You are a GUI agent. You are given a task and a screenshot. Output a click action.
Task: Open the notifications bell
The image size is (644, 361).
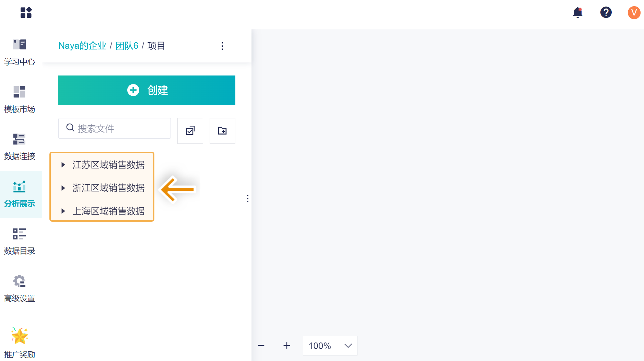(578, 13)
